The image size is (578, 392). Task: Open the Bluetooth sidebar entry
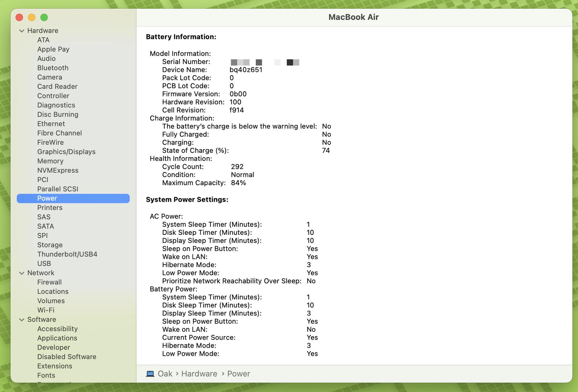[x=53, y=68]
